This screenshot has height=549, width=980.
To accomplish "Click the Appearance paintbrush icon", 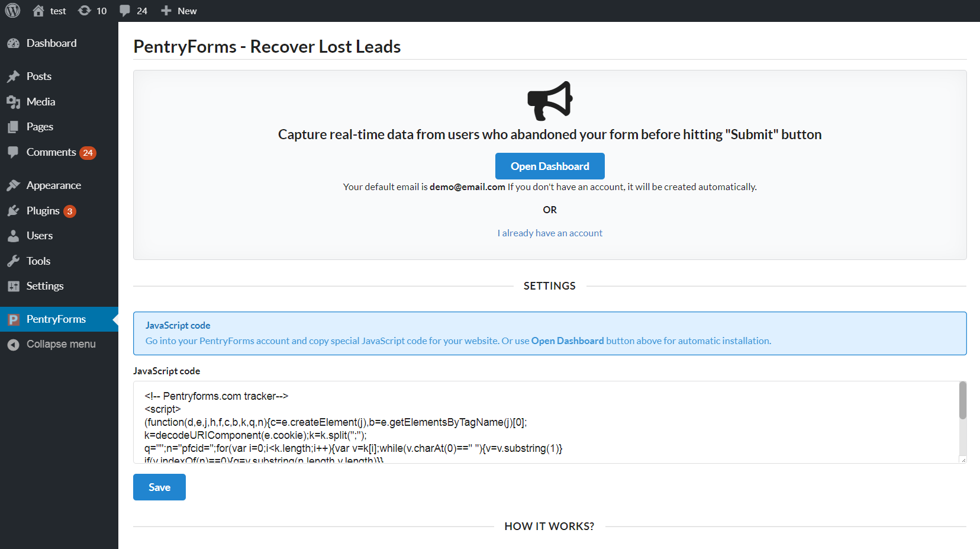I will tap(14, 185).
